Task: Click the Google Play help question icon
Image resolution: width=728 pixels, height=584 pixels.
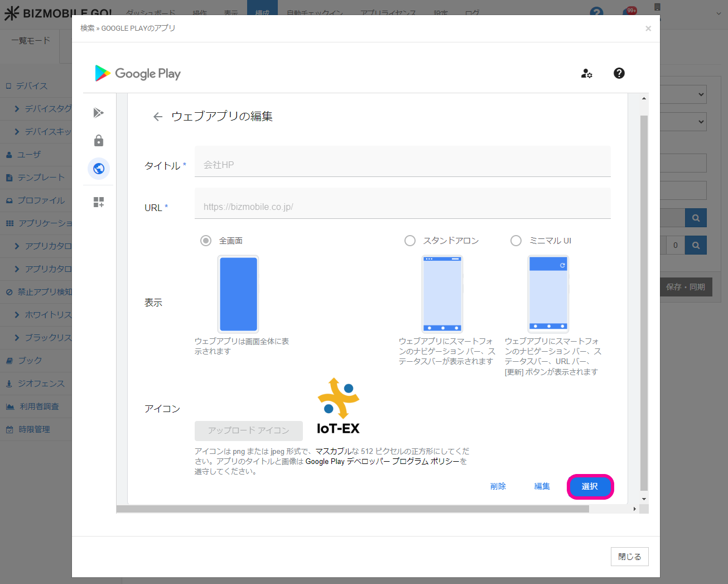Action: click(619, 73)
